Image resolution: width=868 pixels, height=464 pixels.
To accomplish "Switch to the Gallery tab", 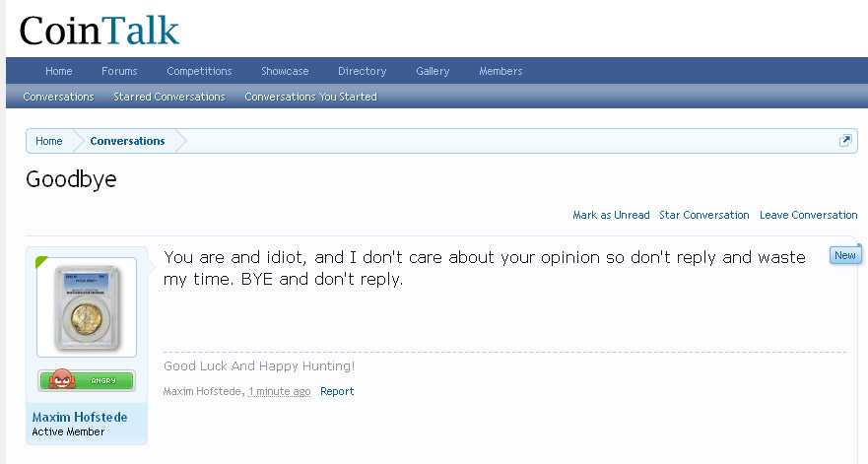I will [433, 71].
